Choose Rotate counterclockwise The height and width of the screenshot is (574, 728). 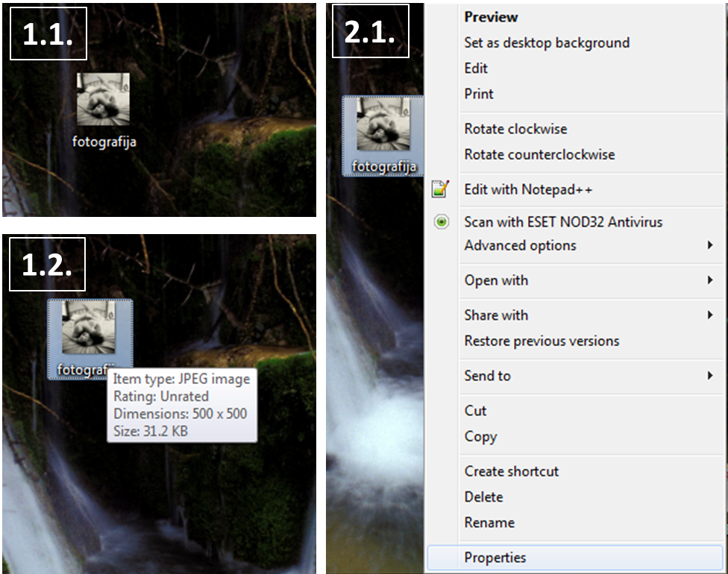pos(539,154)
